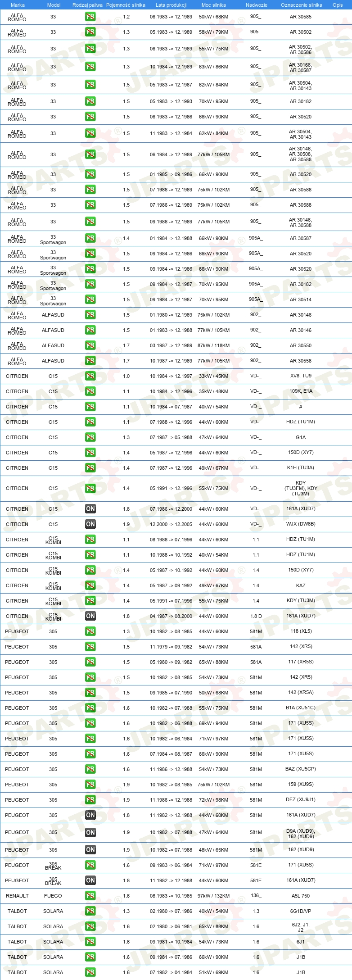The width and height of the screenshot is (352, 980).
Task: Click petrol icon in B1A (XU51C) row
Action: [90, 708]
